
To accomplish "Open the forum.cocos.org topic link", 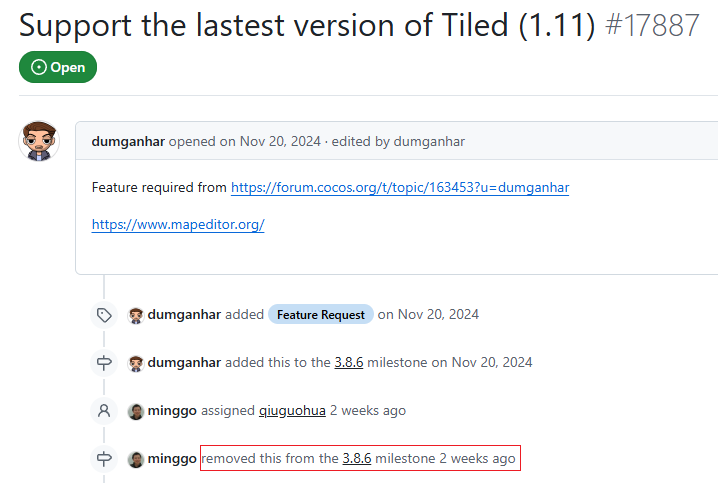I will (400, 187).
